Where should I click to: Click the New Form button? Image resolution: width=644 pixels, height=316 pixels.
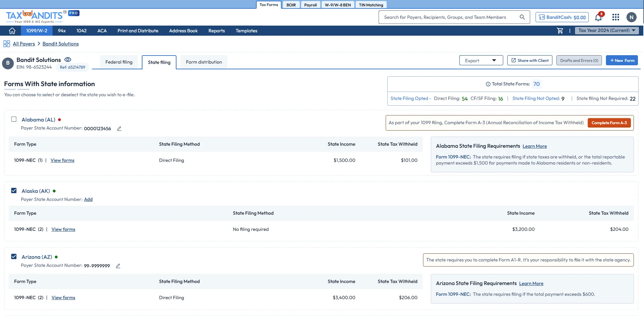[x=622, y=61]
